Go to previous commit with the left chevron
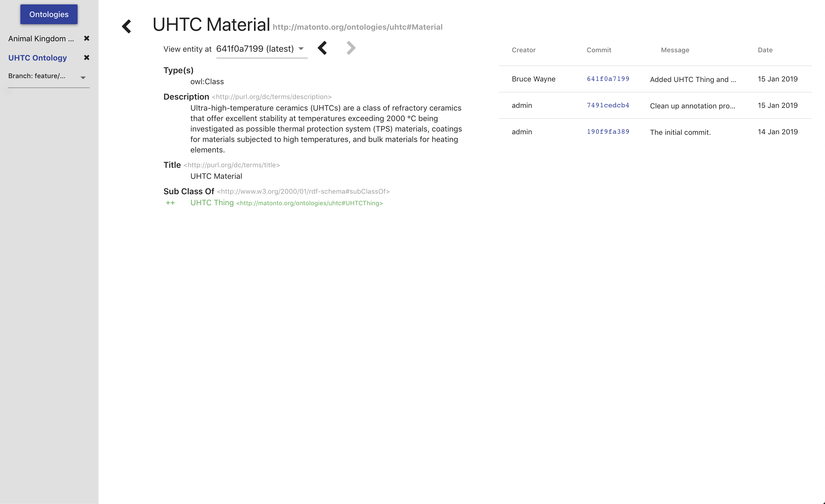The height and width of the screenshot is (504, 825). click(322, 48)
